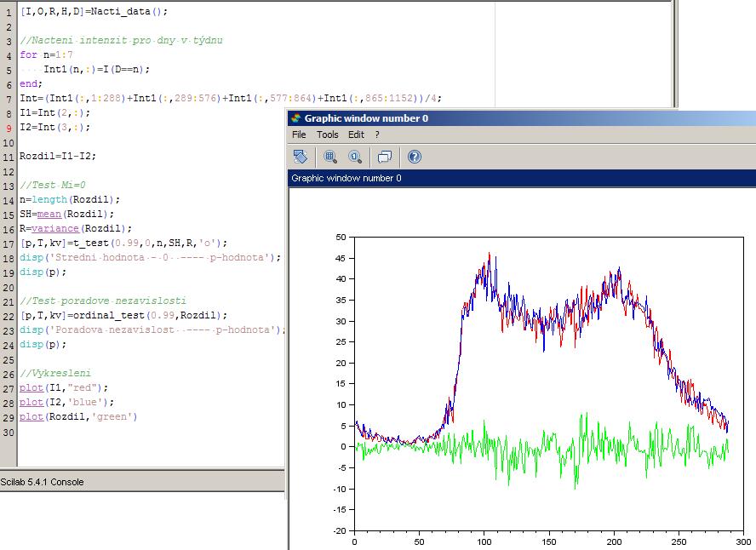This screenshot has width=756, height=550.
Task: Open the ? help menu in graphic window
Action: (x=377, y=135)
